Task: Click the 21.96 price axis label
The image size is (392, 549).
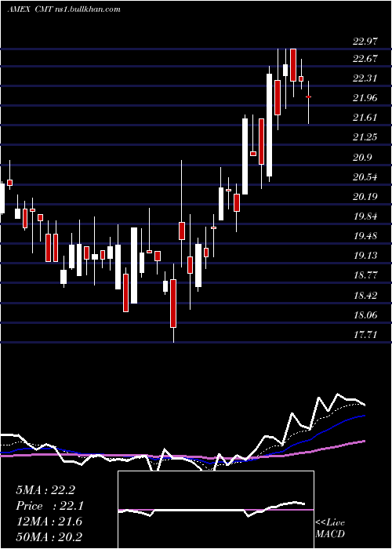Action: click(365, 98)
